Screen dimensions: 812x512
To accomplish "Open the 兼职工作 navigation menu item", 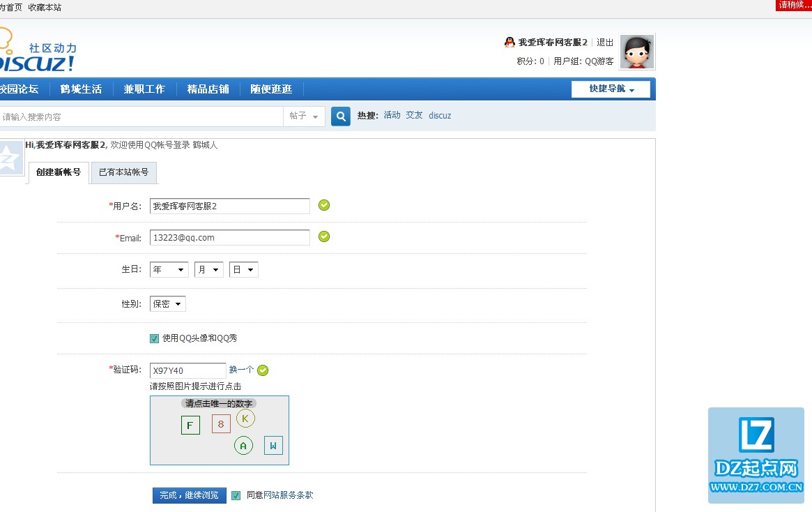I will click(x=144, y=89).
